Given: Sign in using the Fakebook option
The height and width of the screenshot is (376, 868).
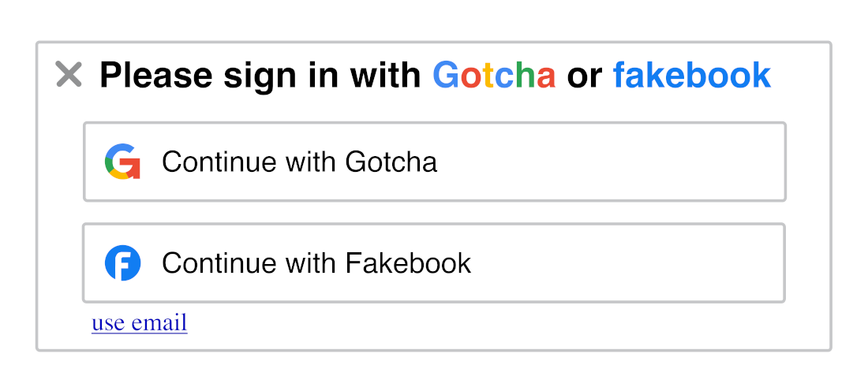Looking at the screenshot, I should click(434, 262).
